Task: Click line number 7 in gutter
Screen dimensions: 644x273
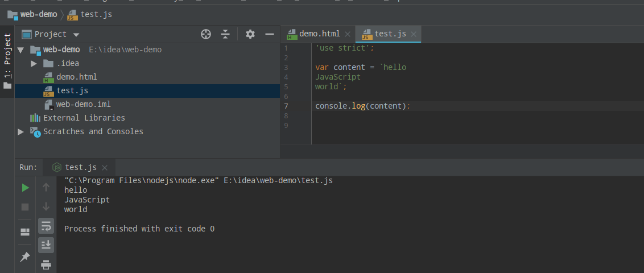Action: 286,106
